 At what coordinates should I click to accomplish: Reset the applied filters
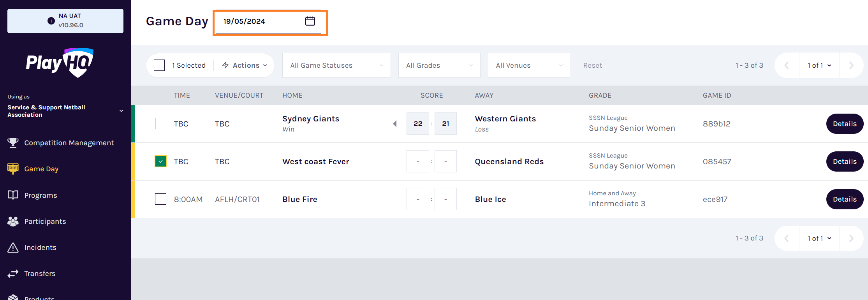[592, 65]
